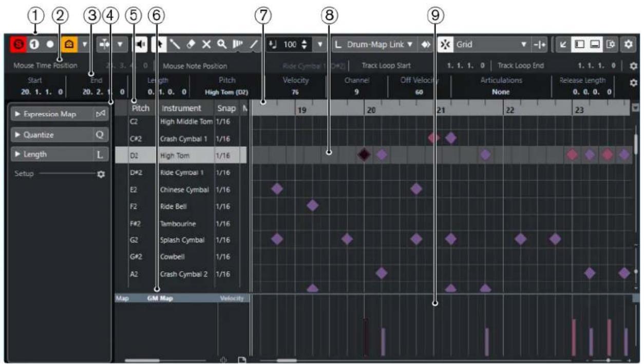This screenshot has width=644, height=364.
Task: Select the High Tom drum sound row
Action: pos(181,156)
